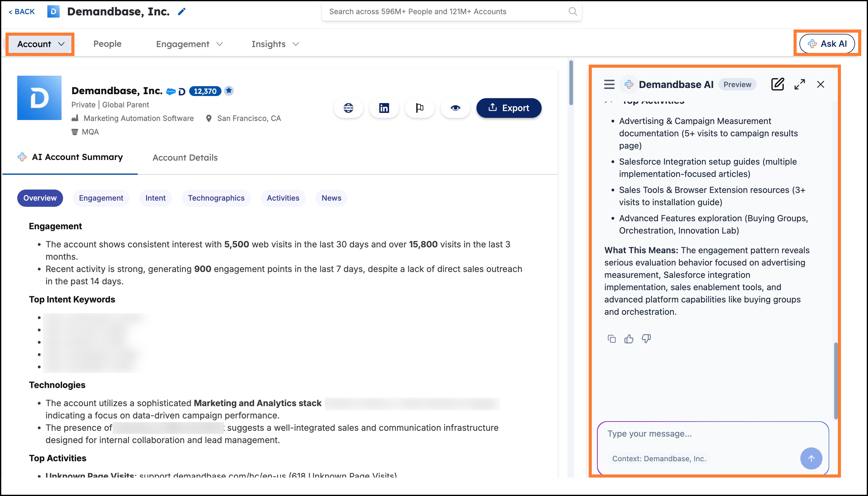Viewport: 868px width, 496px height.
Task: Click the large Demandbase company logo
Action: coord(39,98)
